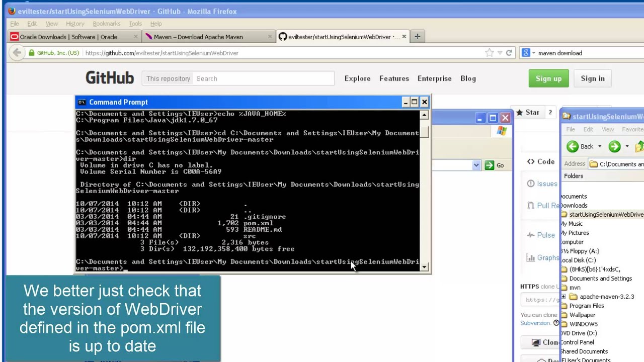
Task: Select mvn folder in Explorer tree
Action: tap(575, 288)
